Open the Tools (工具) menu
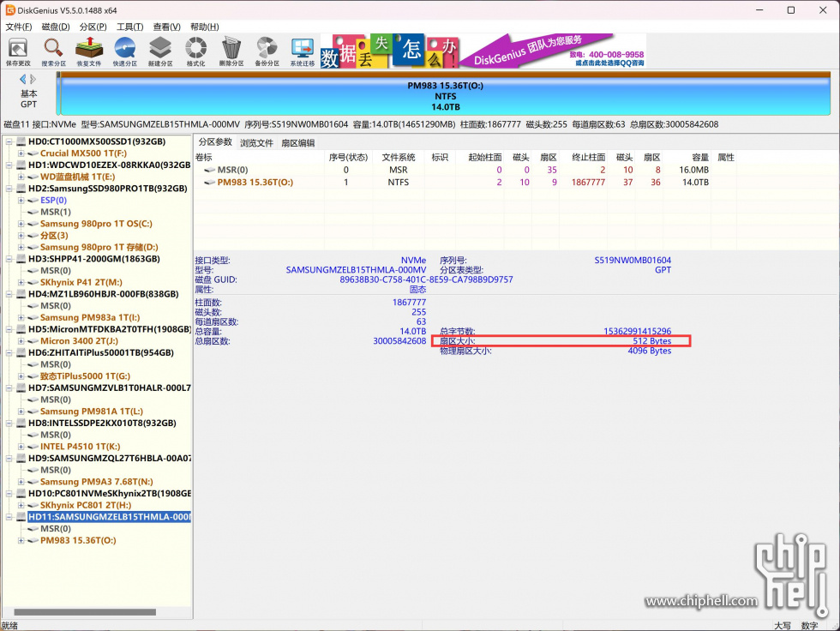The image size is (840, 631). (129, 27)
